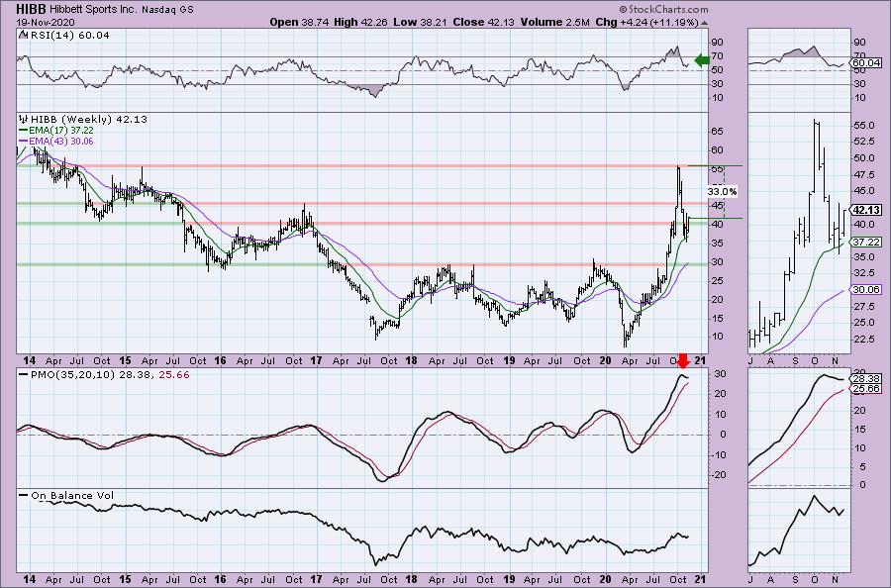The width and height of the screenshot is (891, 588).
Task: Click year 14 on the bottom time axis
Action: tap(29, 579)
